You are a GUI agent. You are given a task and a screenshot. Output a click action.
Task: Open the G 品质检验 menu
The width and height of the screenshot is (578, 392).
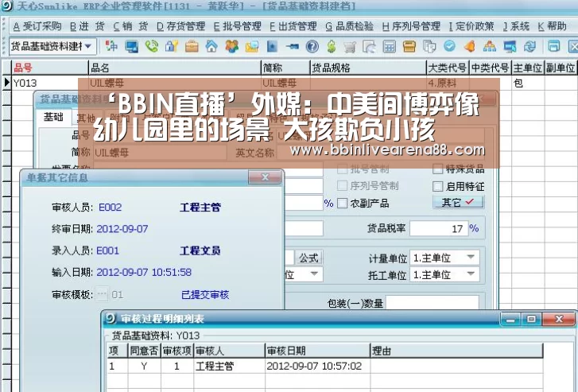[350, 26]
